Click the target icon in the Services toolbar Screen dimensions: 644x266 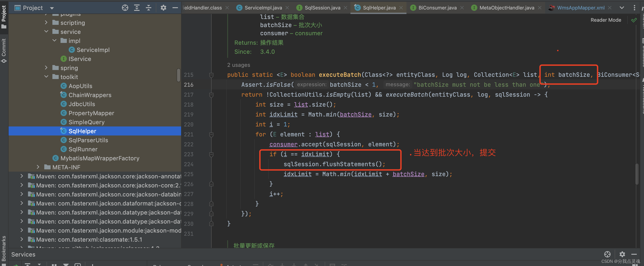607,254
